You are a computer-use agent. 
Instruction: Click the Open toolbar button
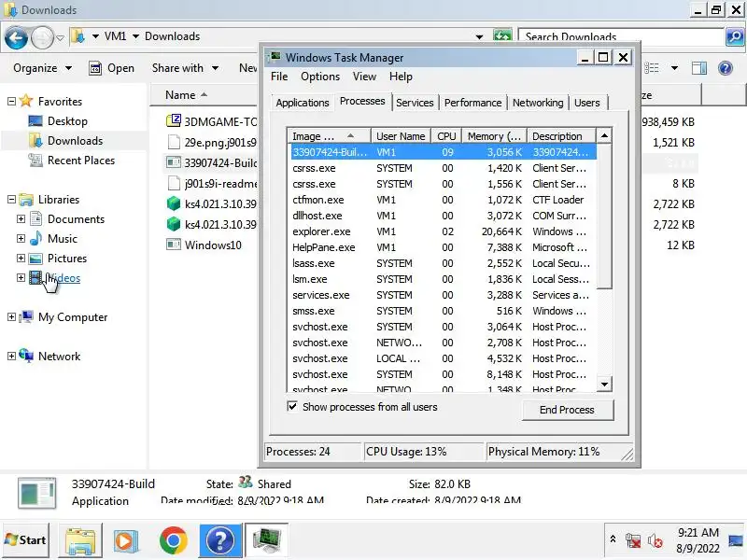(x=111, y=68)
